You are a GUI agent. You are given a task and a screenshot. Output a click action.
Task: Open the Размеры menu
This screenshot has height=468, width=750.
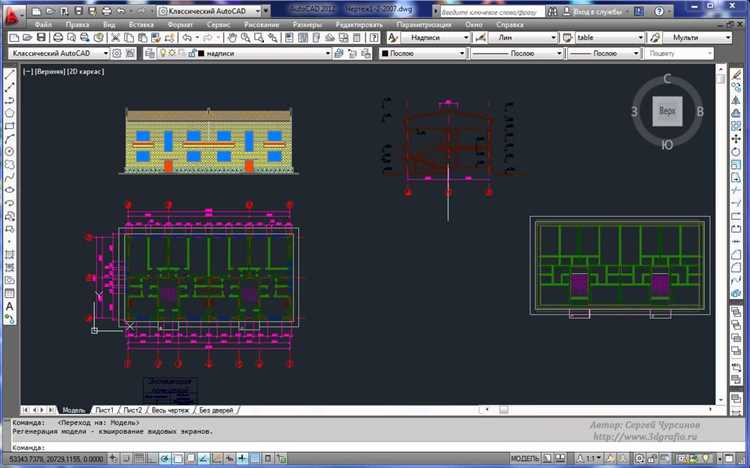pyautogui.click(x=307, y=24)
